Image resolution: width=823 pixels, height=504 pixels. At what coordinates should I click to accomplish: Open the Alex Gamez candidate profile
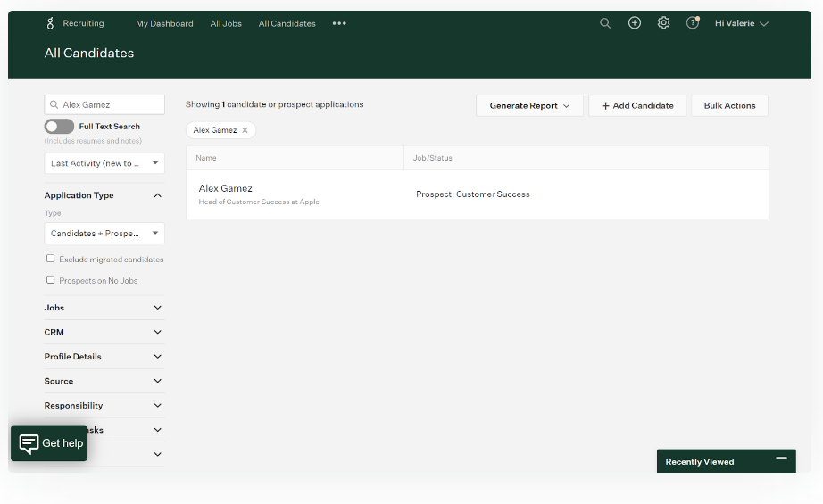[225, 188]
